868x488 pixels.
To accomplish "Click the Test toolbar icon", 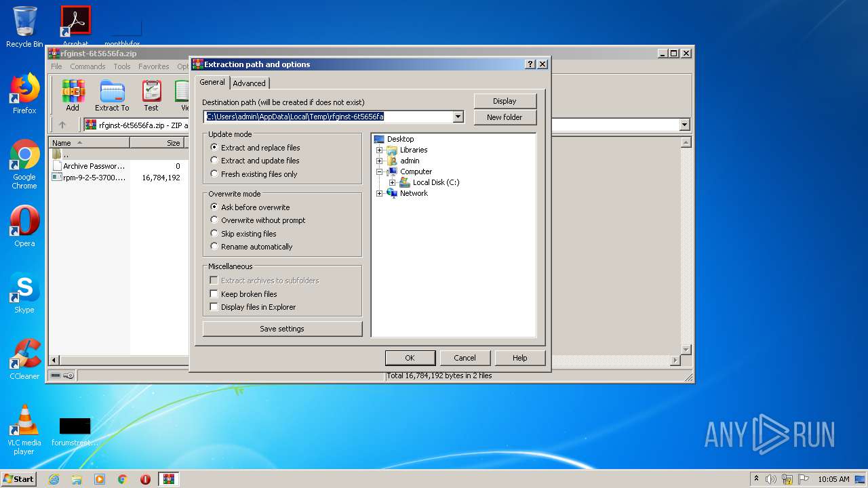I will [x=151, y=96].
